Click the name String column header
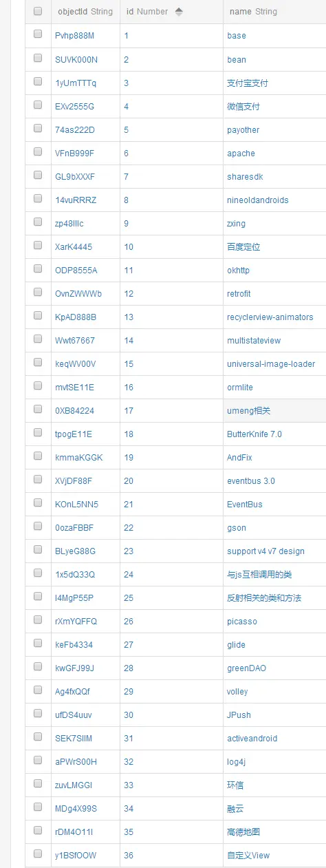This screenshot has height=868, width=326. click(x=253, y=12)
